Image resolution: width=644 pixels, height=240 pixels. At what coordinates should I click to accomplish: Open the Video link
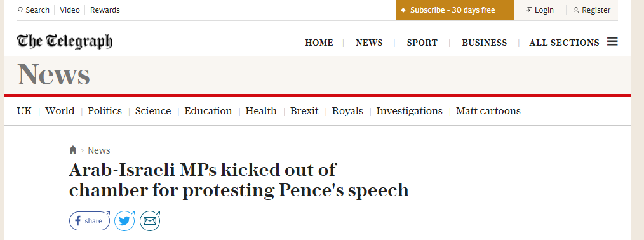70,10
